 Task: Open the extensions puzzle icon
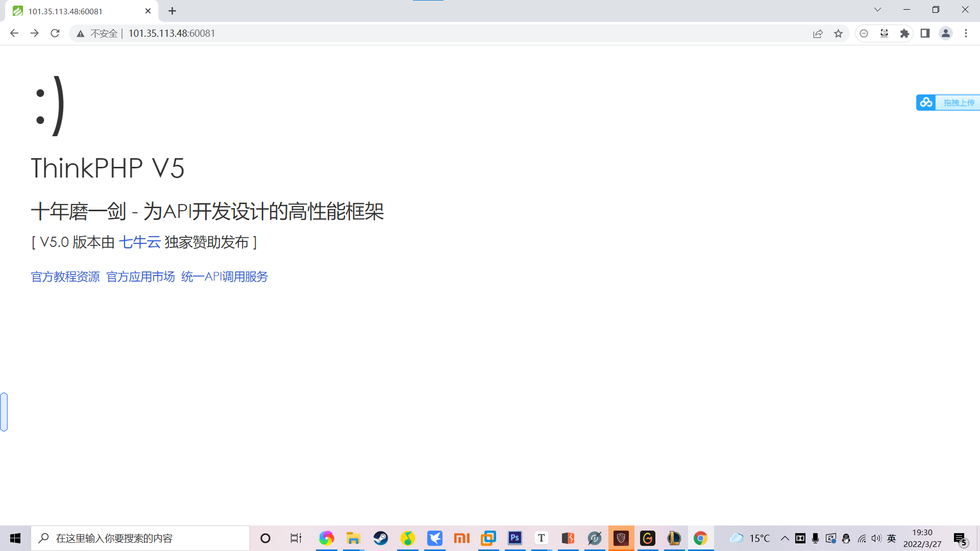904,33
